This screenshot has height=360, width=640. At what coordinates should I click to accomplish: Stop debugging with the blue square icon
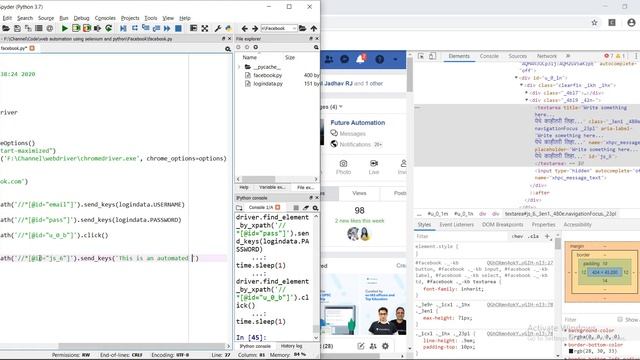(x=178, y=28)
